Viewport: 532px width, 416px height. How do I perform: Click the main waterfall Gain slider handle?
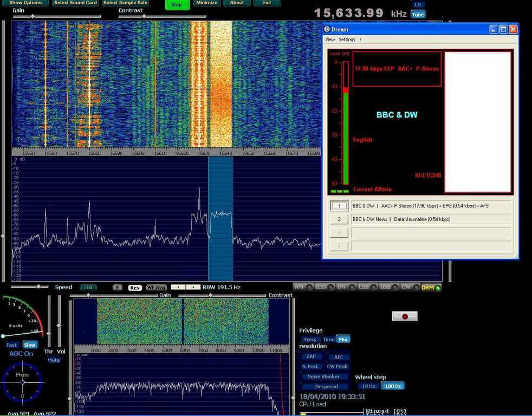pos(33,16)
